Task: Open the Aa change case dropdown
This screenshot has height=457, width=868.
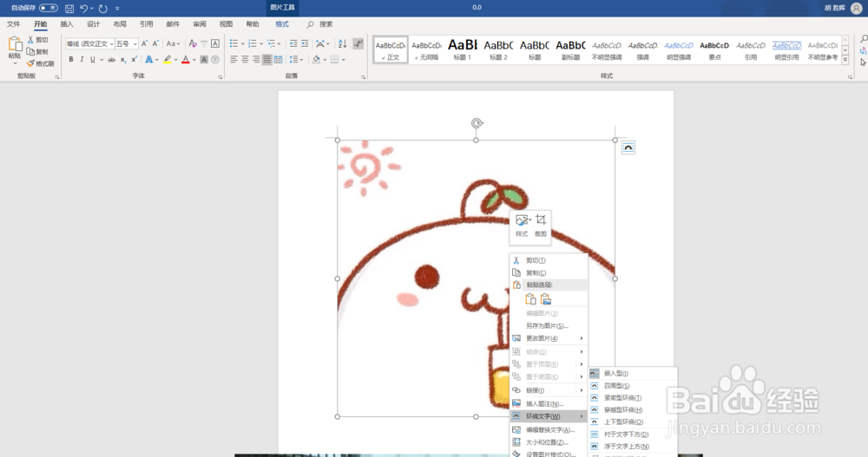Action: (173, 43)
